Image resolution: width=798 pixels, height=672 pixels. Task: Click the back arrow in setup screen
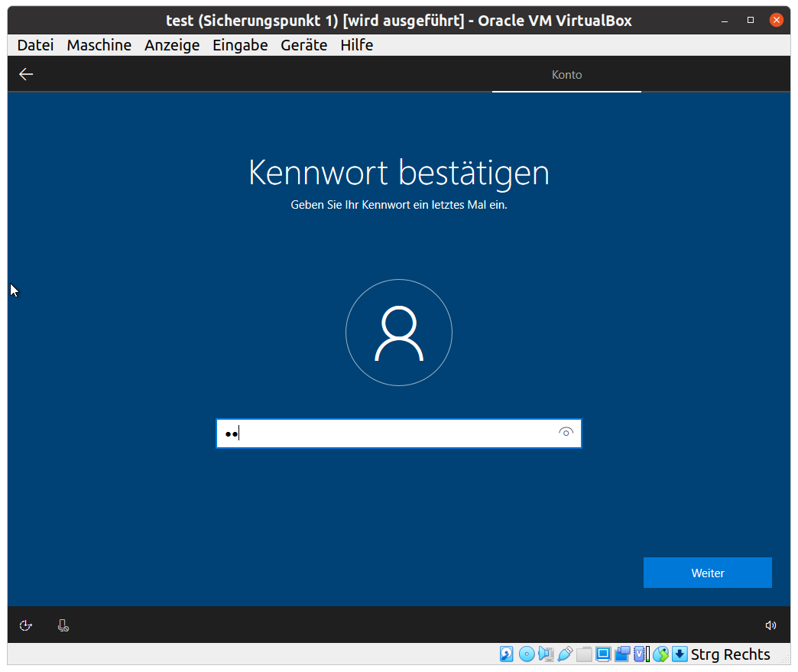pos(26,74)
